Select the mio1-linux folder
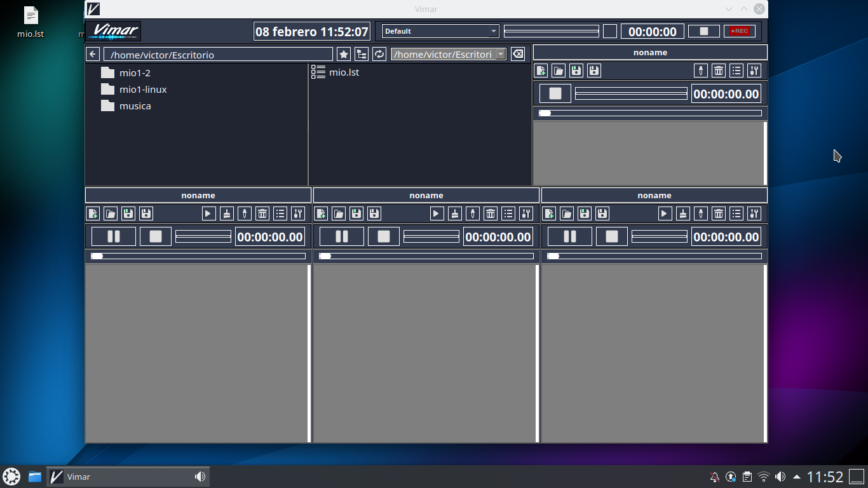The image size is (868, 488). [134, 90]
